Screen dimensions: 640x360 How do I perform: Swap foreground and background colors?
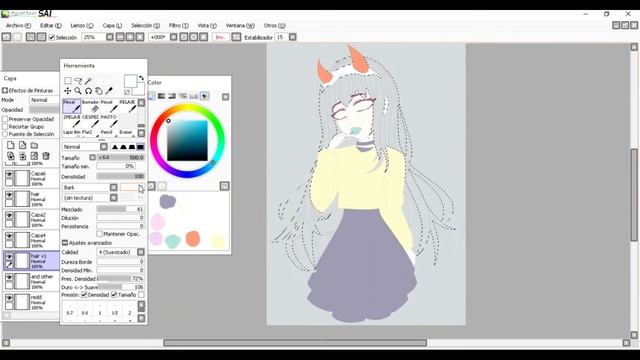(141, 78)
